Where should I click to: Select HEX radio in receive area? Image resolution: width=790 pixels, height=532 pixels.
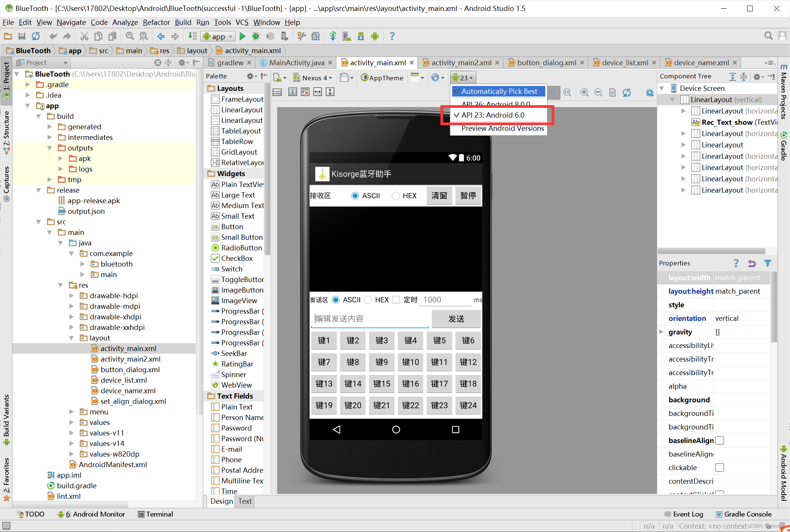click(396, 196)
